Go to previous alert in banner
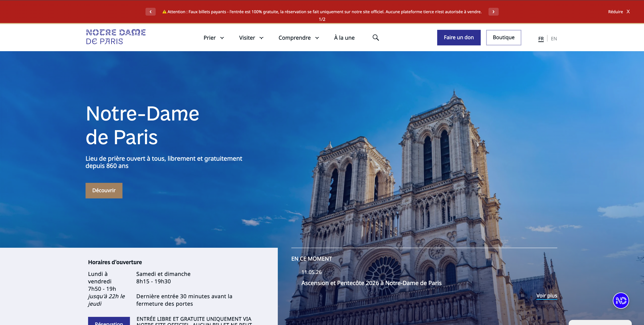The height and width of the screenshot is (325, 644). click(x=151, y=12)
